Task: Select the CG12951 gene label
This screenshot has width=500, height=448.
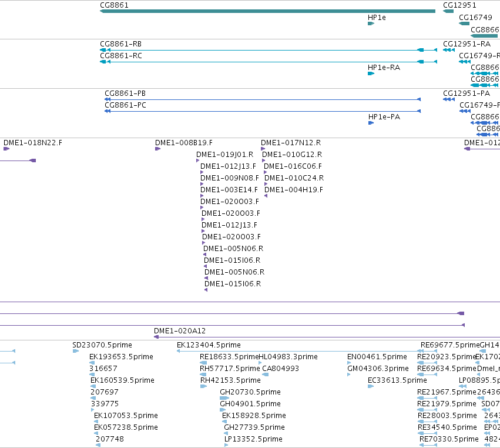Action: pos(459,5)
